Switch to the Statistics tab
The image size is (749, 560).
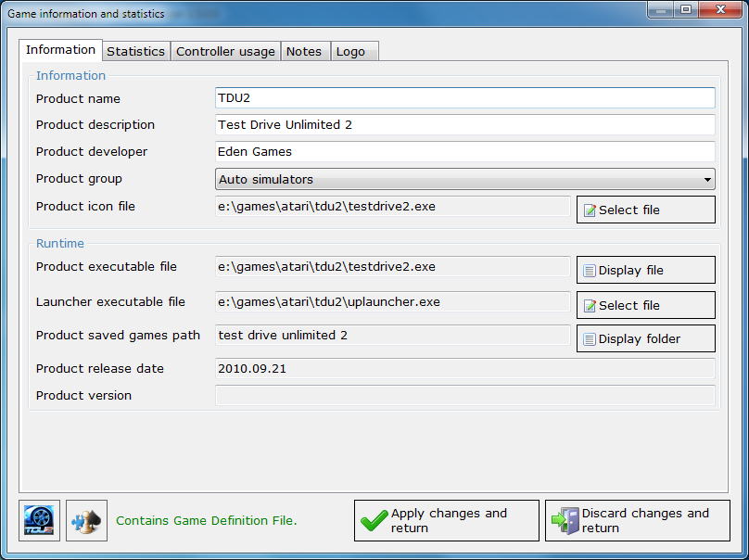point(135,51)
